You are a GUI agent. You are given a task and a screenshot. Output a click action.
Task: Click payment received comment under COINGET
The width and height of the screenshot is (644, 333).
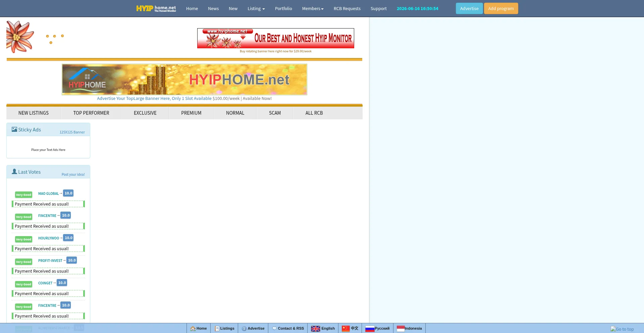point(48,293)
